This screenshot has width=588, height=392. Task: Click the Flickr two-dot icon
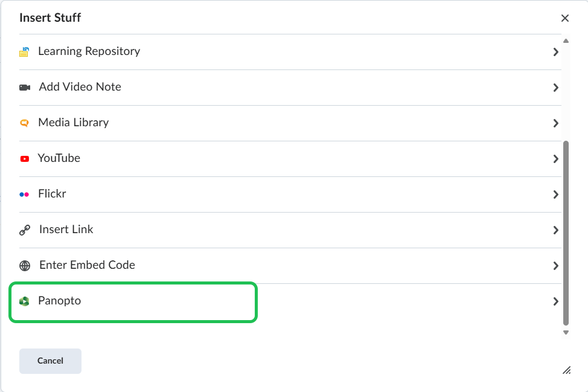[24, 194]
